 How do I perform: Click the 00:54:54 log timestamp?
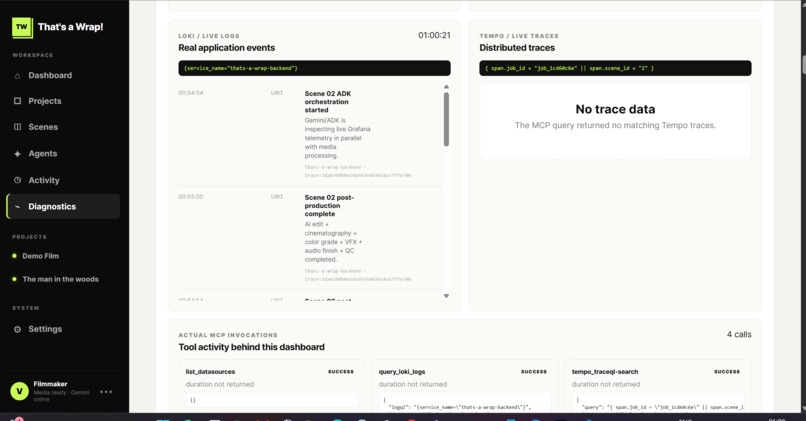coord(191,93)
